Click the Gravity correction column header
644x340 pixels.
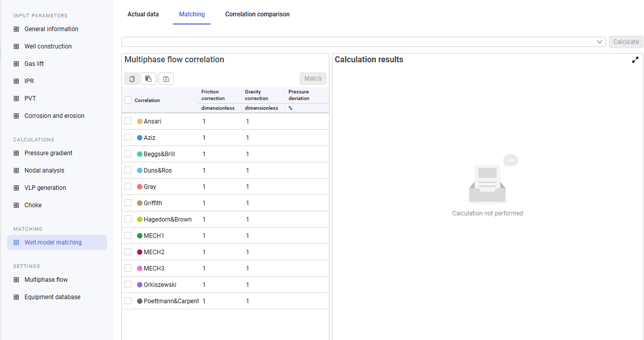(x=256, y=95)
